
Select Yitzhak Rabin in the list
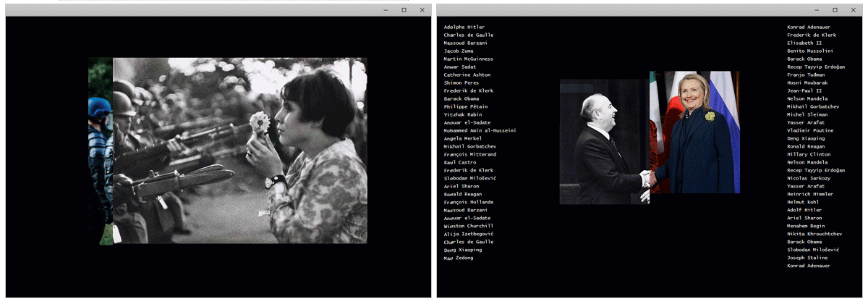pos(463,114)
